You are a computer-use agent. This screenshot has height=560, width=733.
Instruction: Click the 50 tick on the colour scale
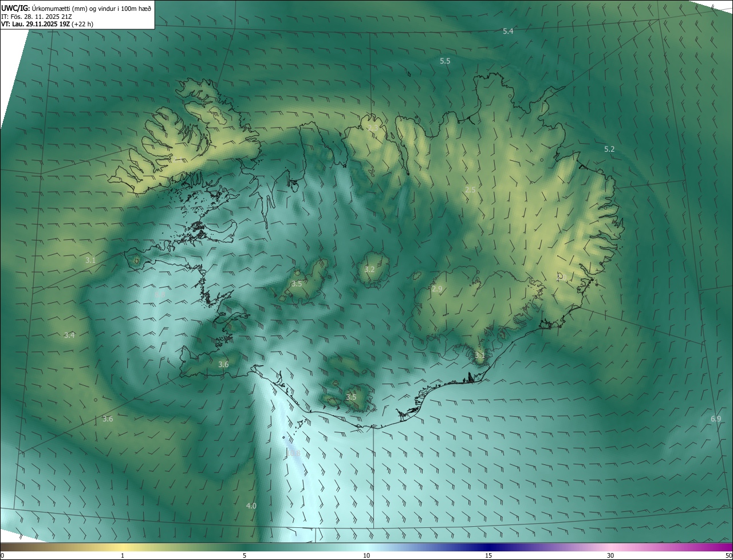click(728, 555)
